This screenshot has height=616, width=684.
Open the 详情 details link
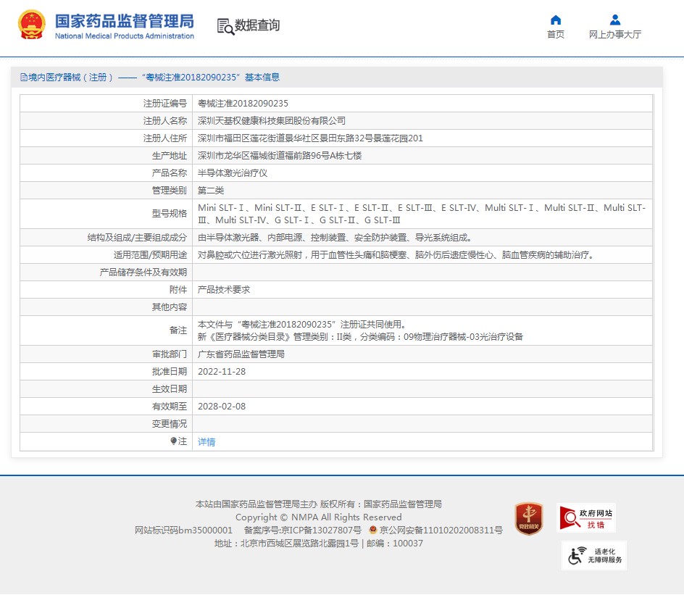tap(207, 442)
